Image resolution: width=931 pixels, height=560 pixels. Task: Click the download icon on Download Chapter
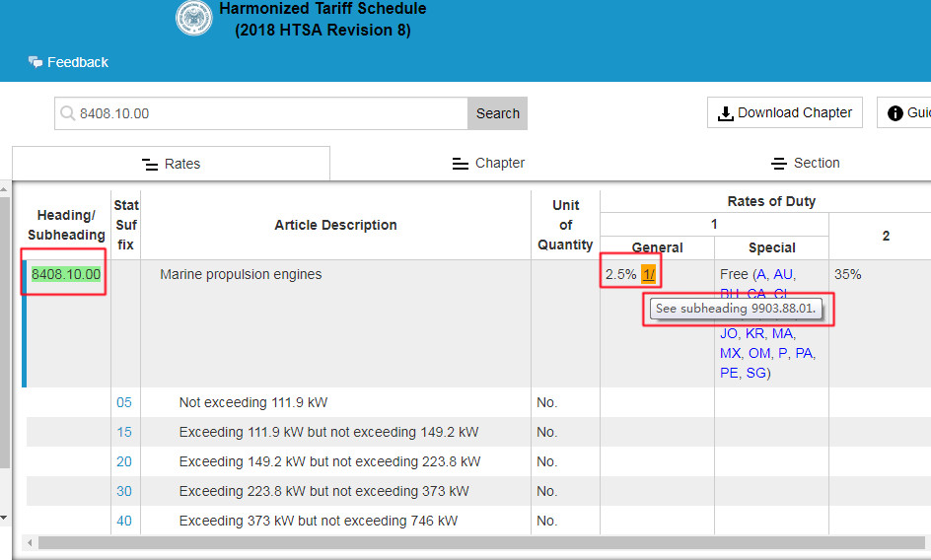pos(726,113)
